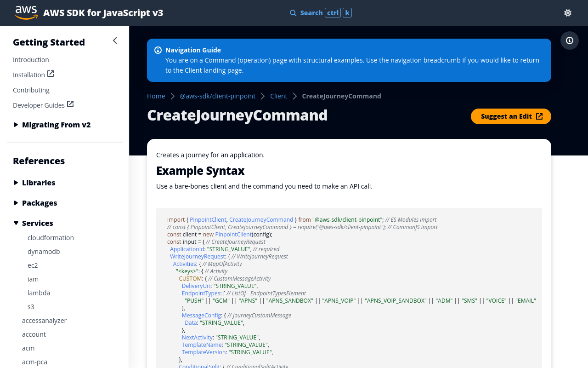Click the external link icon beside Developer Guides
588x368 pixels.
click(x=70, y=104)
